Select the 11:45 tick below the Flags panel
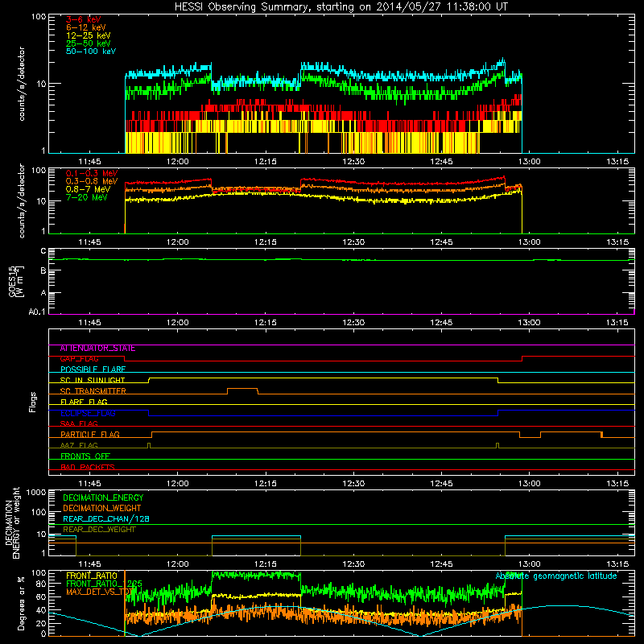Image resolution: width=644 pixels, height=644 pixels. [89, 484]
